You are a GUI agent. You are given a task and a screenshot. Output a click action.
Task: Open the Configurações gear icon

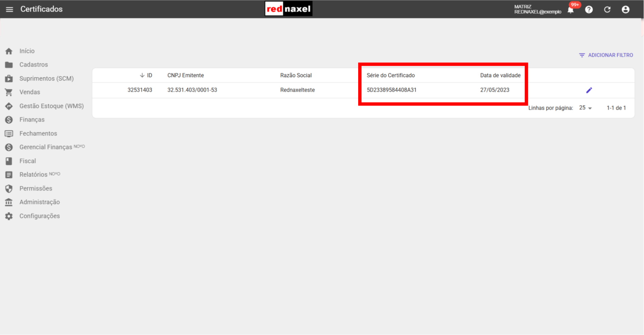[9, 216]
